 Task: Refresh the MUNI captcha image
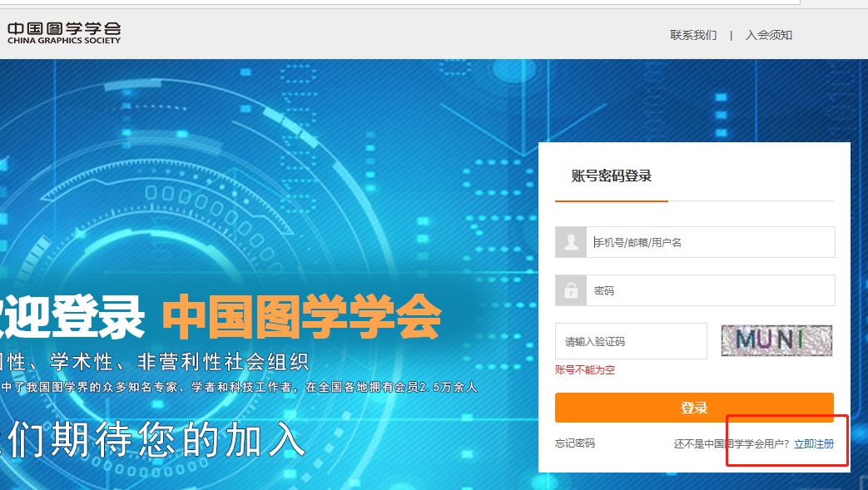coord(776,340)
